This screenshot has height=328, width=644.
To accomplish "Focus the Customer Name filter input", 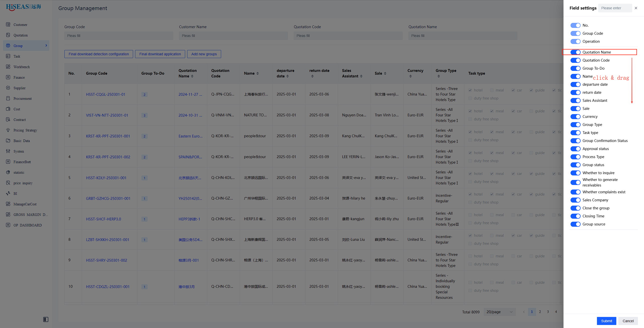I will pos(233,36).
